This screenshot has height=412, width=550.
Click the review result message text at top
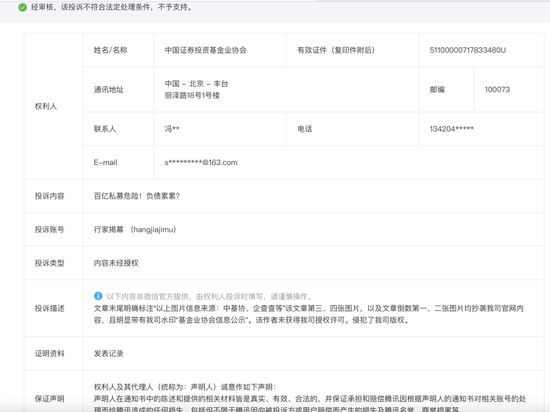pyautogui.click(x=112, y=7)
